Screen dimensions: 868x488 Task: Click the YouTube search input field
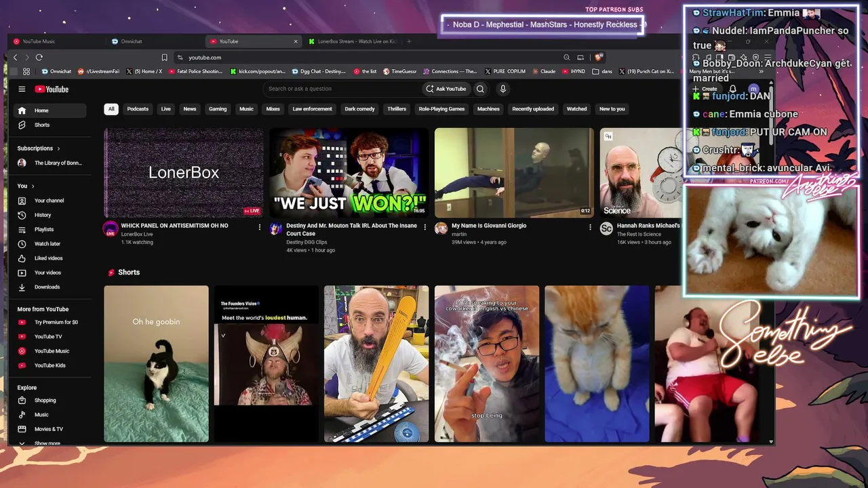coord(342,89)
